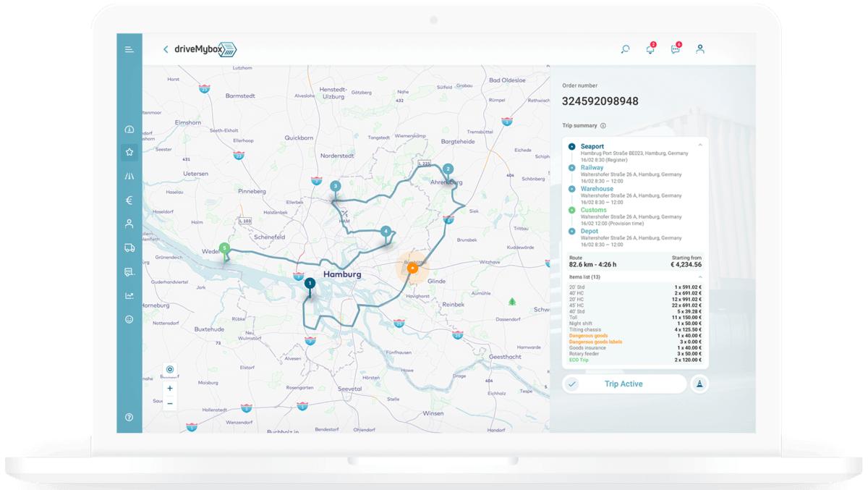Click the Trip summary info icon
868x490 pixels.
[603, 126]
